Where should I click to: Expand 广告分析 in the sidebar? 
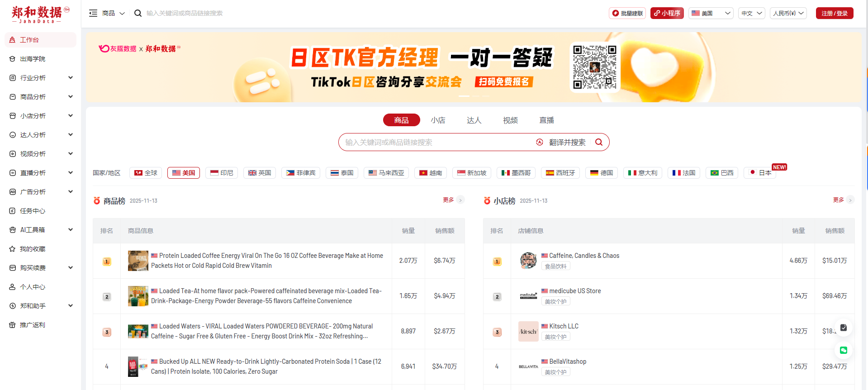(x=40, y=192)
